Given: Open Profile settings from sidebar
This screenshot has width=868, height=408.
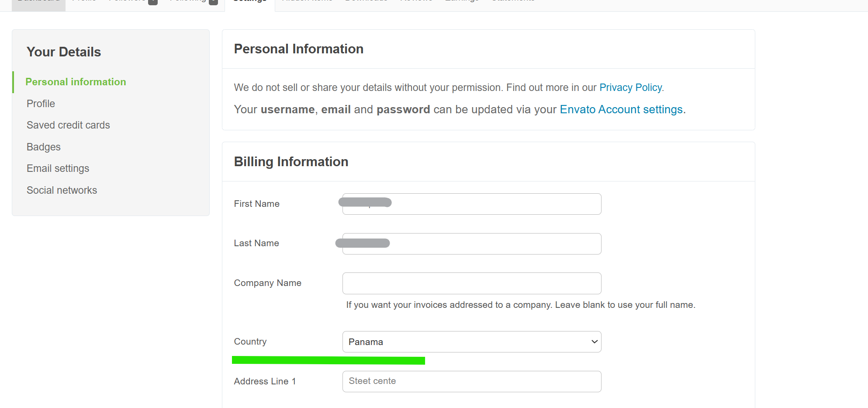Looking at the screenshot, I should tap(41, 104).
